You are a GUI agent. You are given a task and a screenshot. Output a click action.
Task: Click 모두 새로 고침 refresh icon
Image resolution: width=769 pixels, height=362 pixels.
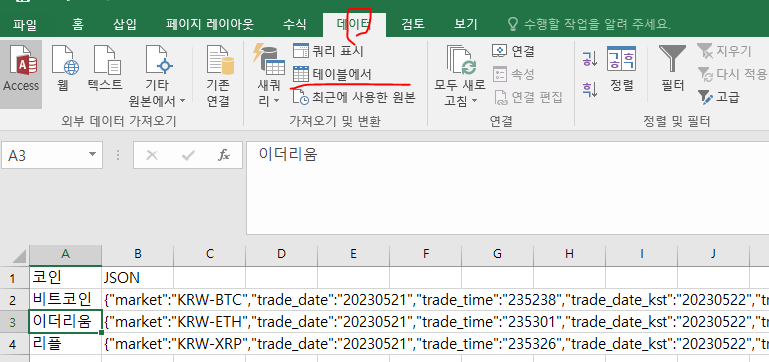(461, 61)
